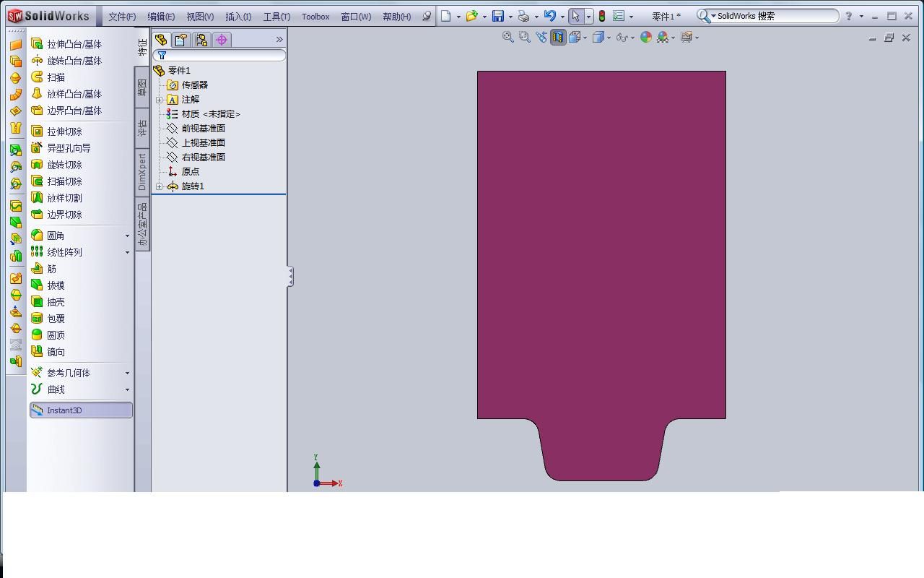Click the Open file folder button
The height and width of the screenshot is (578, 924).
(472, 16)
